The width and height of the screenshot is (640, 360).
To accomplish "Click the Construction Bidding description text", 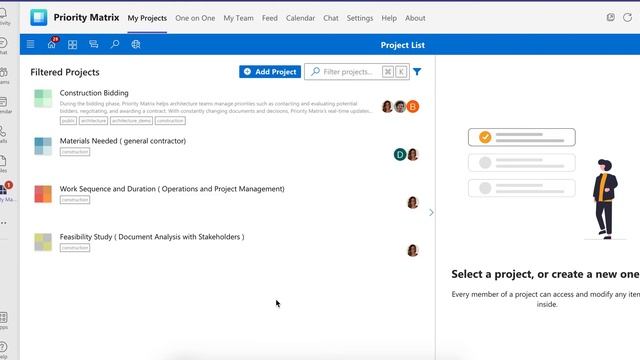I will tap(216, 107).
